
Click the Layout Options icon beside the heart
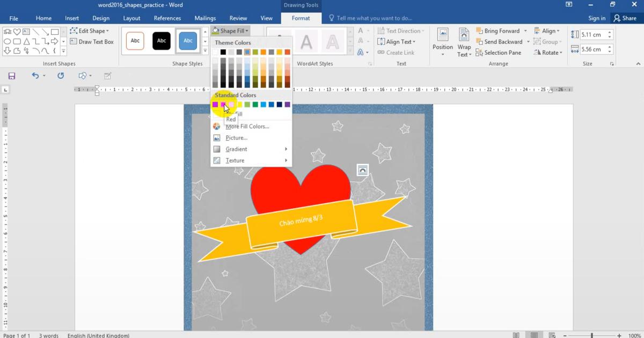[363, 170]
